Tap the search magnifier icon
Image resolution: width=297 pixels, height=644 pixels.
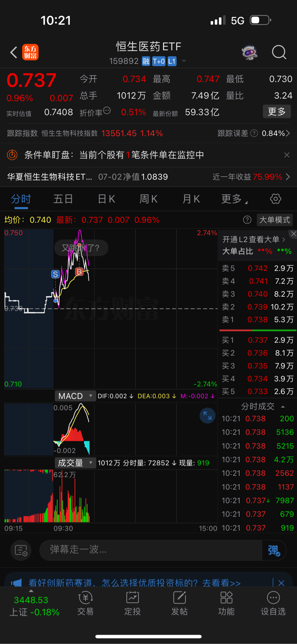(279, 52)
